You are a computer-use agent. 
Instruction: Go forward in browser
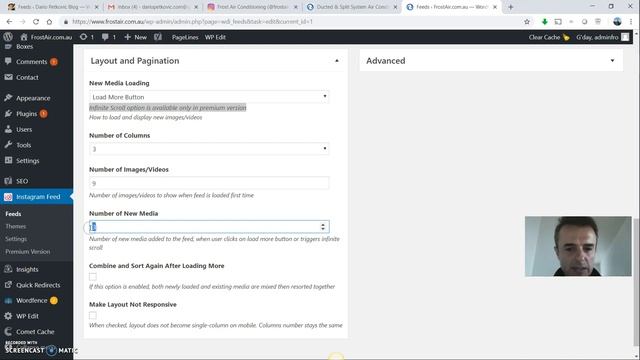pyautogui.click(x=22, y=22)
